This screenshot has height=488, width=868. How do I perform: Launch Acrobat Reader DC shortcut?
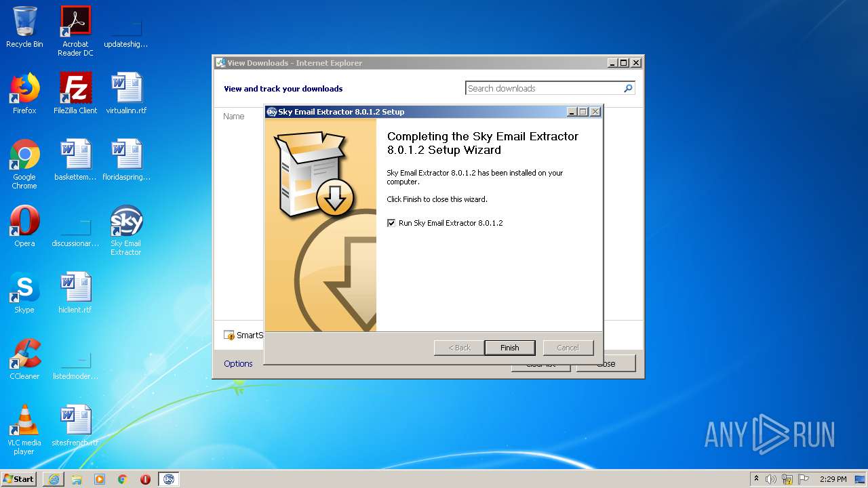[75, 31]
